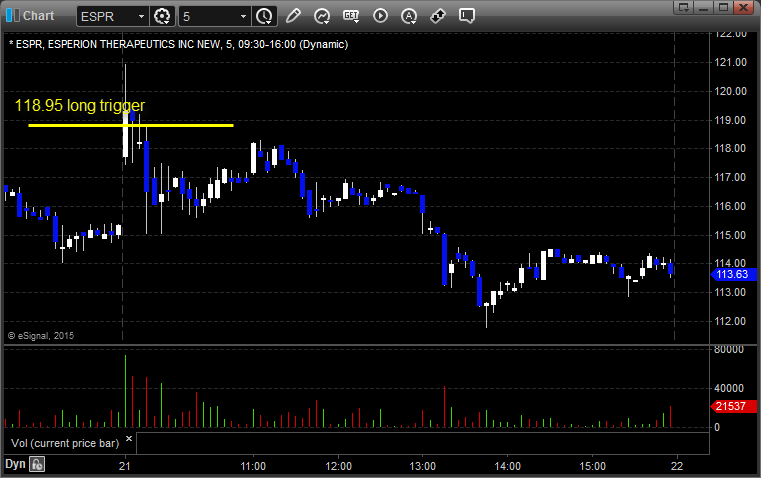Toggle the time lock icon beside Dyn

(37, 464)
